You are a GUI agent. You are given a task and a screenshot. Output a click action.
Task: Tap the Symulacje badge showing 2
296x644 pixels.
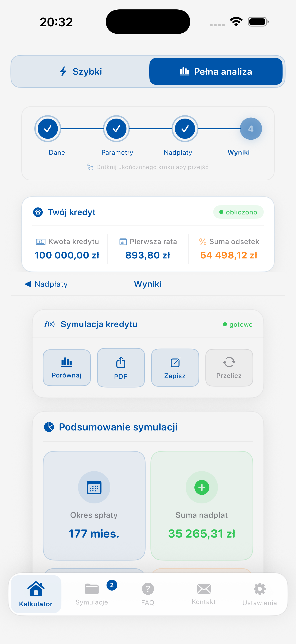tap(112, 585)
